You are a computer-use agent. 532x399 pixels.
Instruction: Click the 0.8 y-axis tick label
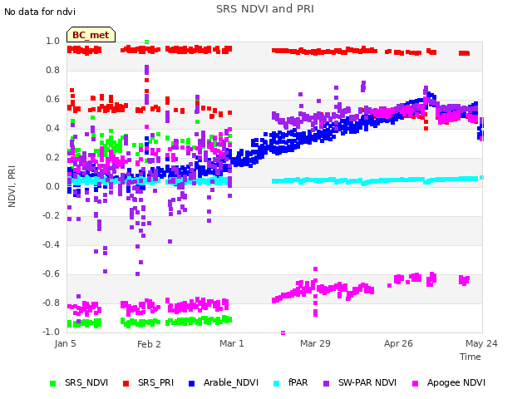[52, 70]
